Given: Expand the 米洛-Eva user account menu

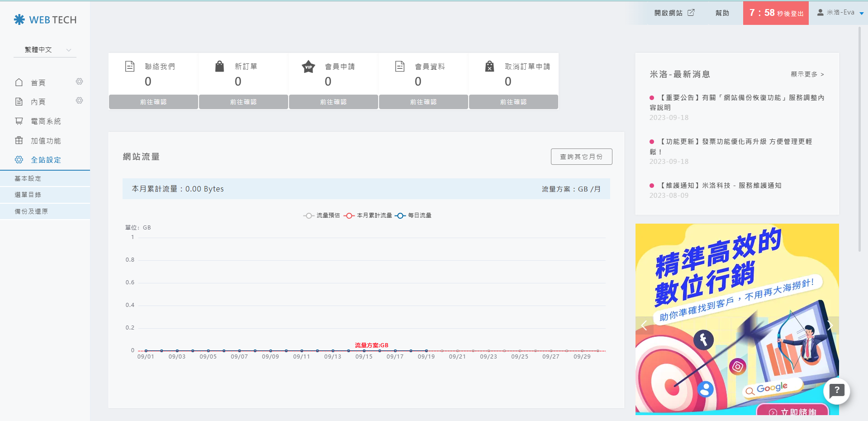Looking at the screenshot, I should point(840,13).
